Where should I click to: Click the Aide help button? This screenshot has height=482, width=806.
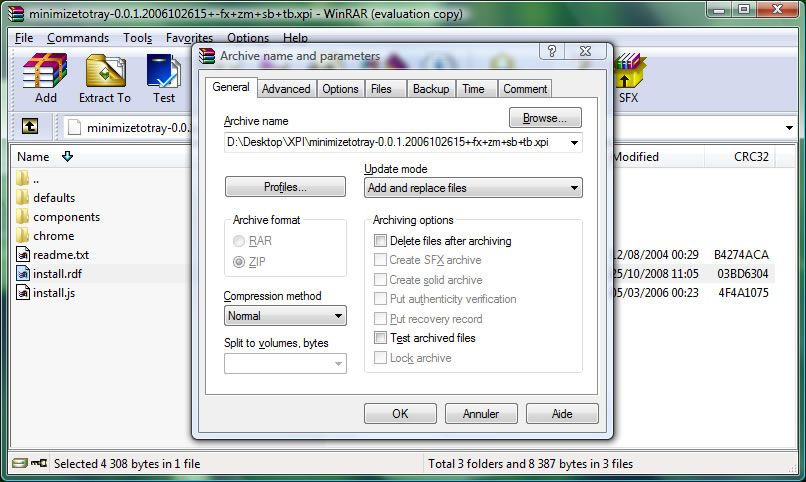point(562,414)
